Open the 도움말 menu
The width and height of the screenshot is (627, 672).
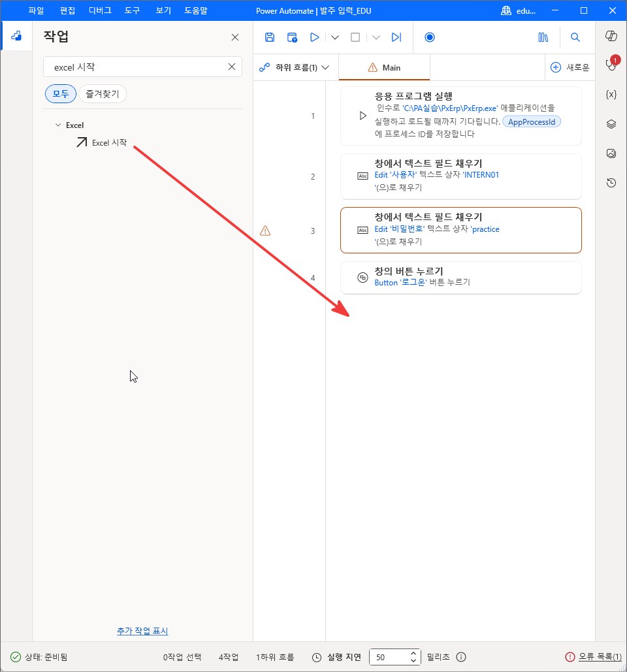pyautogui.click(x=196, y=10)
